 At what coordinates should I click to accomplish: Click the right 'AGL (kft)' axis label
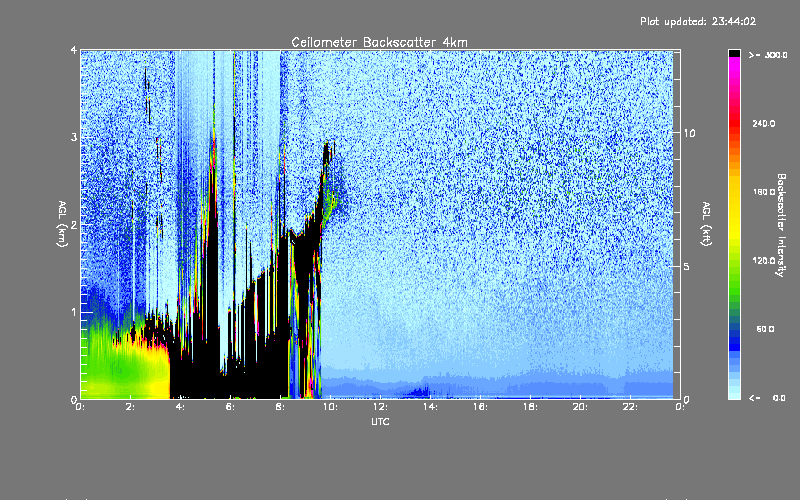click(706, 224)
